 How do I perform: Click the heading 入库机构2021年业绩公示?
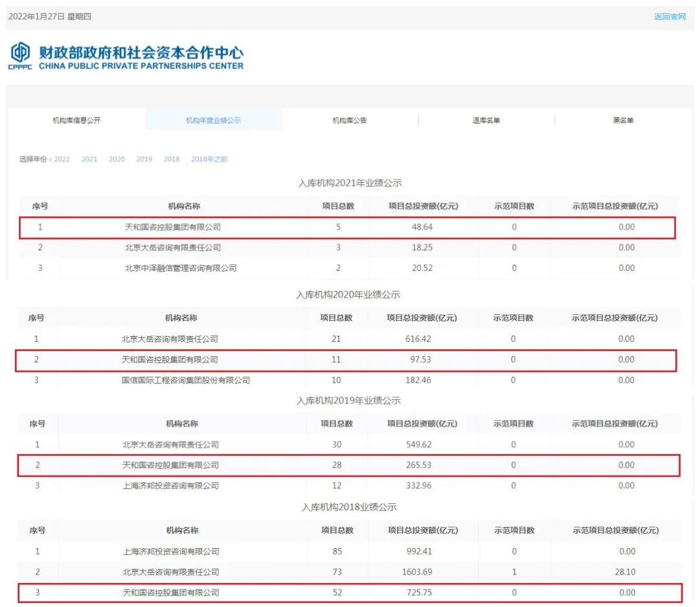350,183
